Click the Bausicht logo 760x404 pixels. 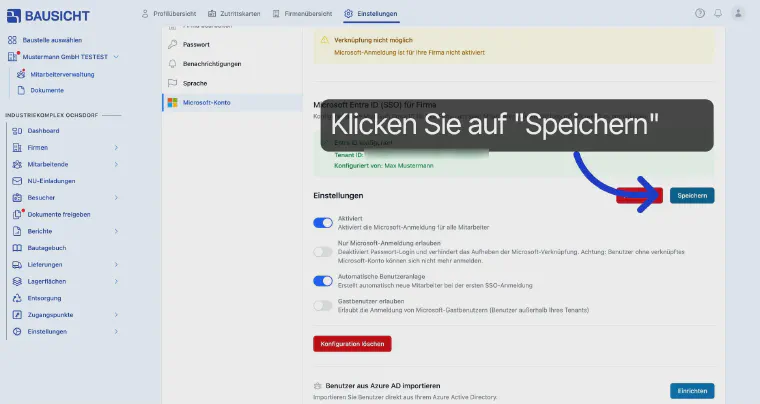tap(48, 16)
